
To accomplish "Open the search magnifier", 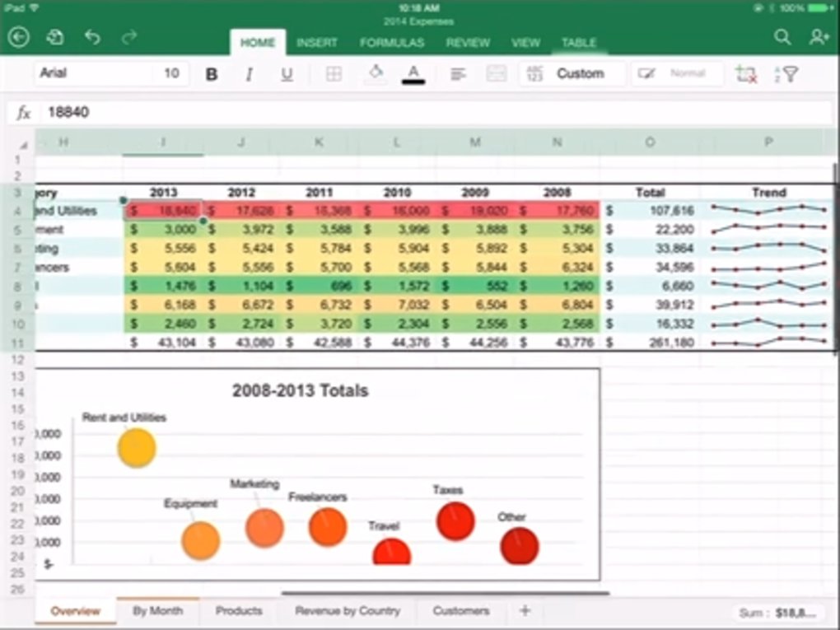I will pos(782,38).
